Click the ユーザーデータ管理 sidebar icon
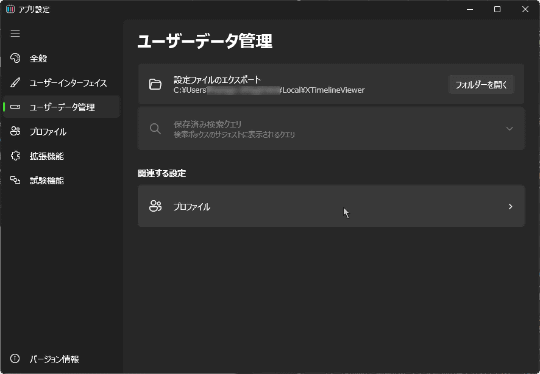This screenshot has height=374, width=540. click(15, 107)
